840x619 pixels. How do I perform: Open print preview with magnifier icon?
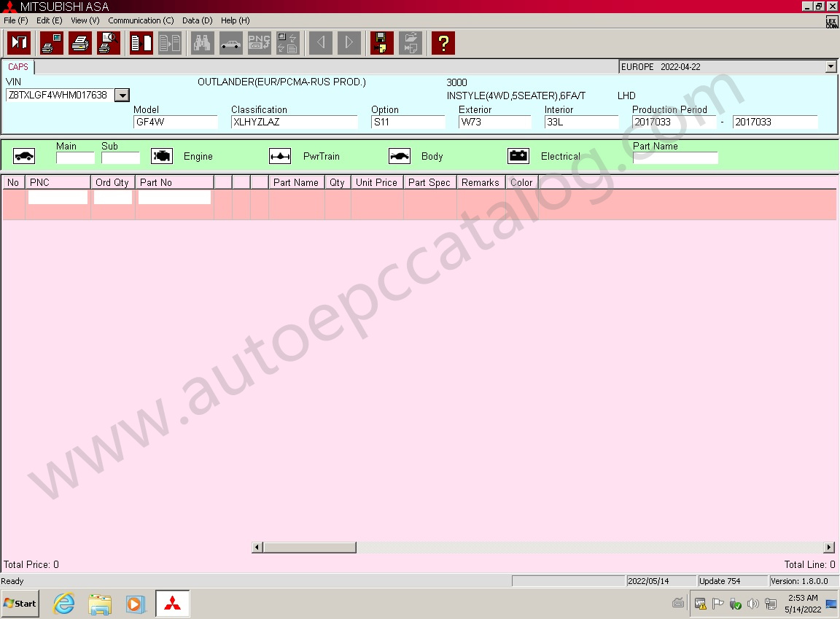pos(109,43)
